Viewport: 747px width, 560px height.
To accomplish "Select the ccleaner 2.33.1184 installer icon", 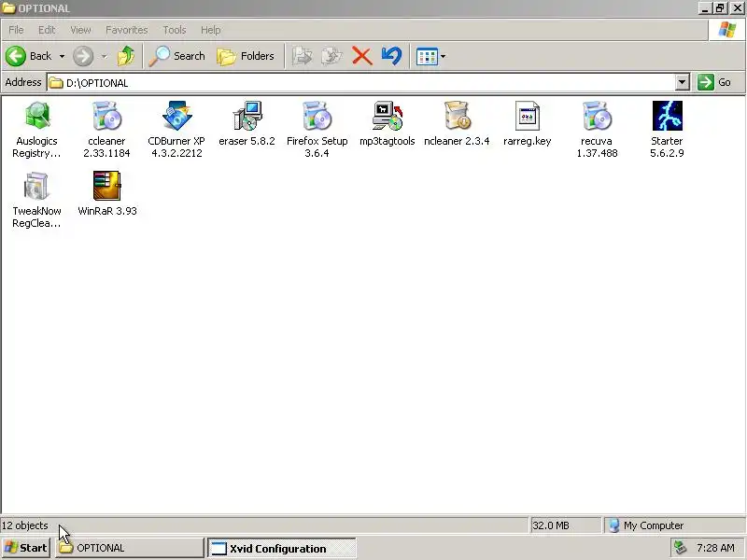I will 106,116.
